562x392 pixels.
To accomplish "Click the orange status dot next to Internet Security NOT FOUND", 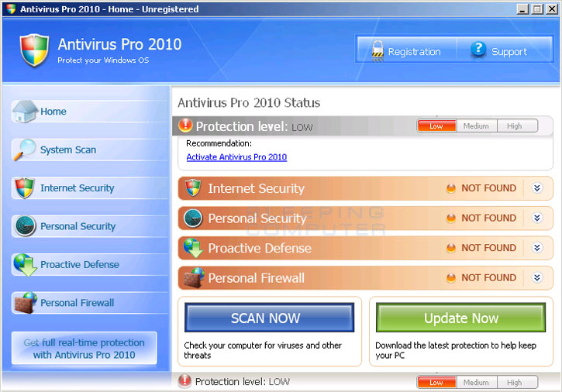I will click(x=451, y=188).
